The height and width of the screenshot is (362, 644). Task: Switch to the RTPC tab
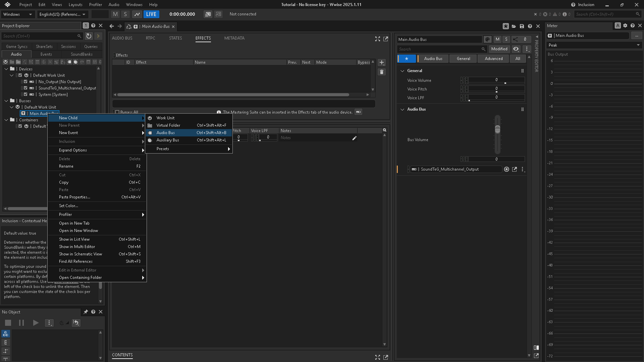click(x=150, y=38)
